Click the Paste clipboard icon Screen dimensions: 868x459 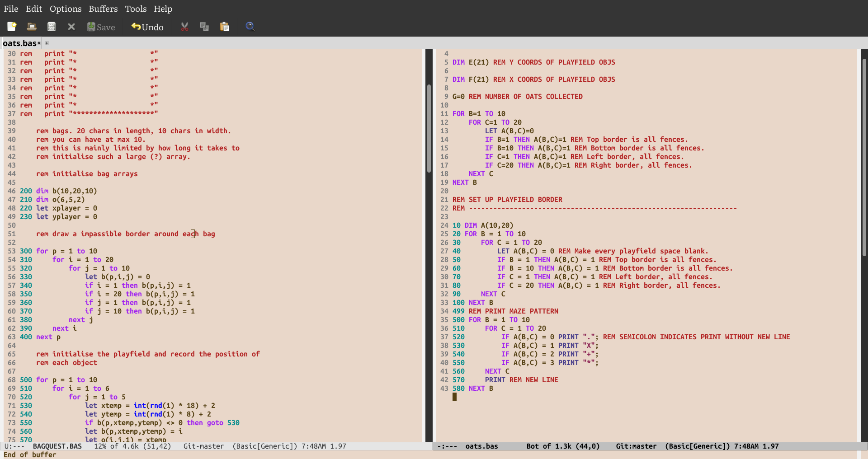click(224, 27)
